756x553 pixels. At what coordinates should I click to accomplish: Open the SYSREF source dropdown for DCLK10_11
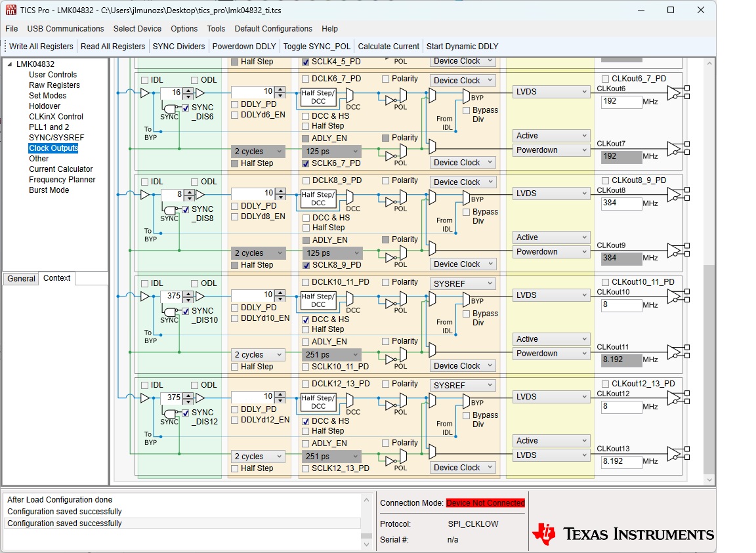pyautogui.click(x=463, y=283)
